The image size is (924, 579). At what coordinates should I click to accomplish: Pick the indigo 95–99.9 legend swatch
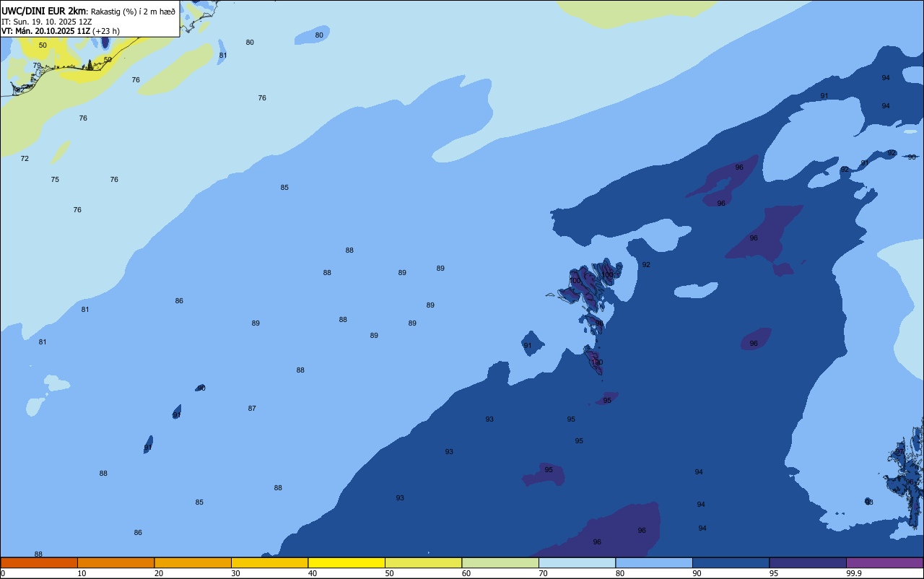pos(808,562)
